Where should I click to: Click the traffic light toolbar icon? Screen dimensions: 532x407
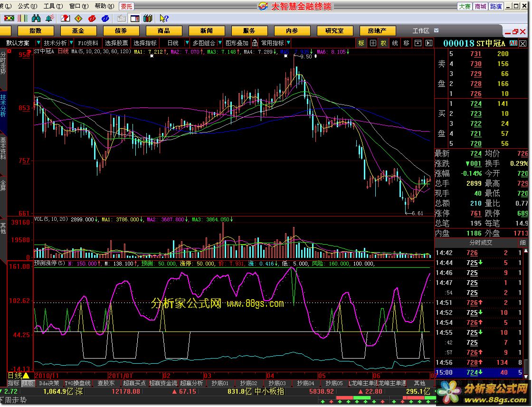[9, 19]
